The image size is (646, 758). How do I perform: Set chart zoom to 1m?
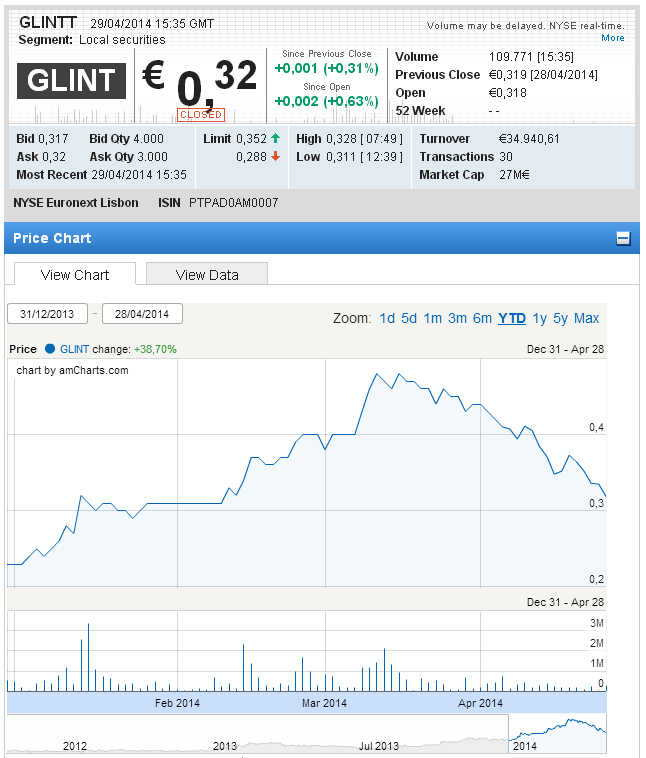[x=433, y=318]
